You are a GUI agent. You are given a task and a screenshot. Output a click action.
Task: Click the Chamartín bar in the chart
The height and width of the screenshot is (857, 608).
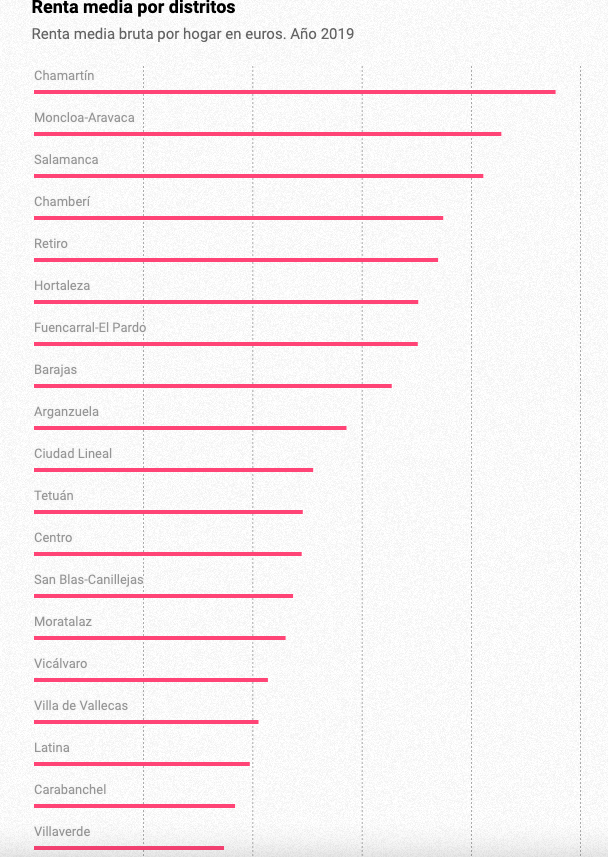pyautogui.click(x=294, y=92)
